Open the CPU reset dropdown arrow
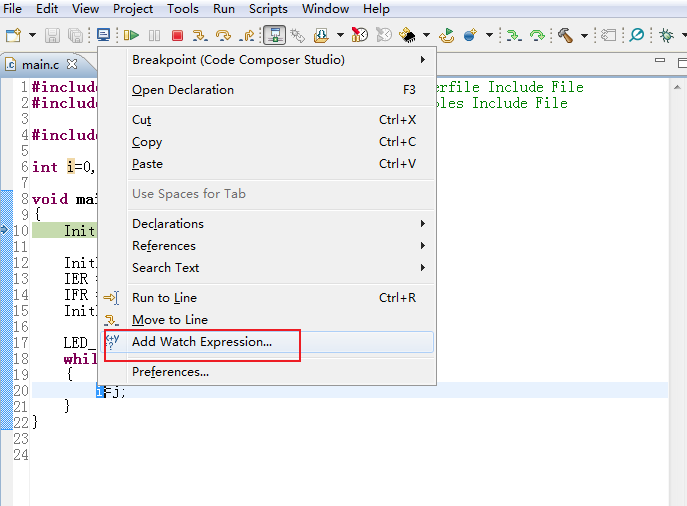This screenshot has width=687, height=506. (426, 35)
